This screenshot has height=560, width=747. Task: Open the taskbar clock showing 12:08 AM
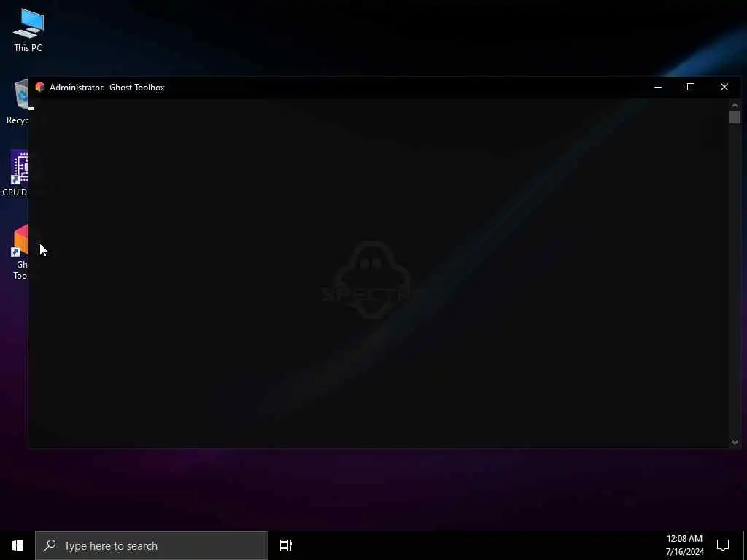pyautogui.click(x=684, y=545)
